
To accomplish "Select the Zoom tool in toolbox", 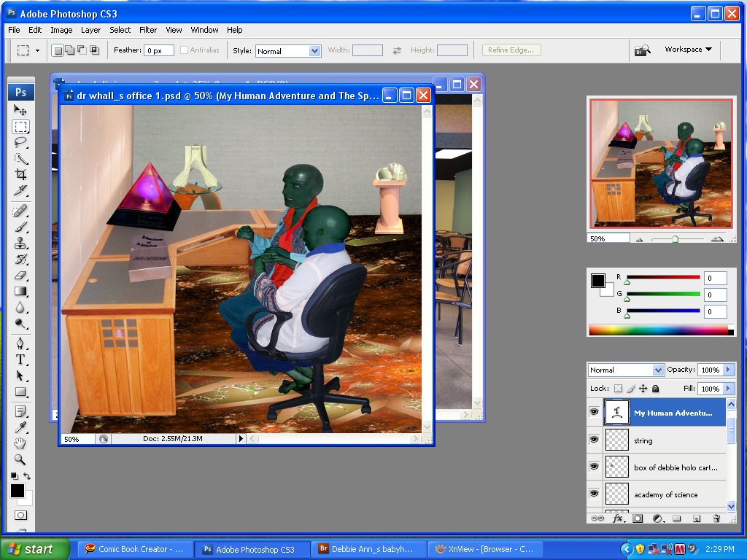I will 20,460.
